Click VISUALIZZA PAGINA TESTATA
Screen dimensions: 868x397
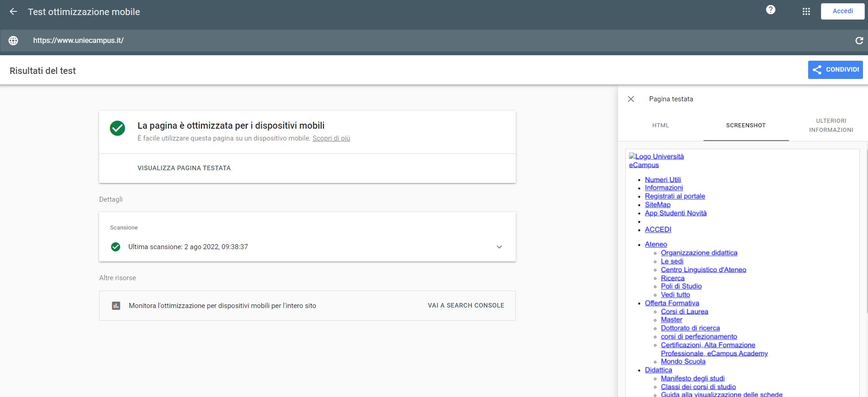tap(184, 168)
